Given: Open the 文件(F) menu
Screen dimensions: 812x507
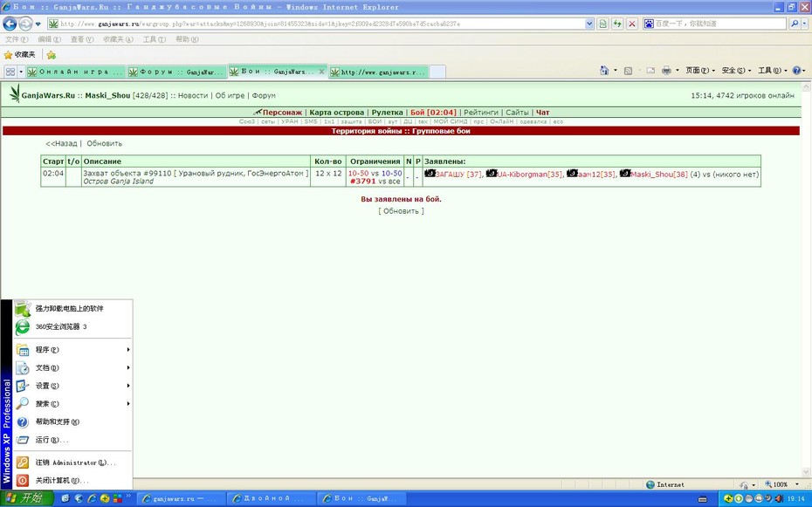Looking at the screenshot, I should 17,39.
